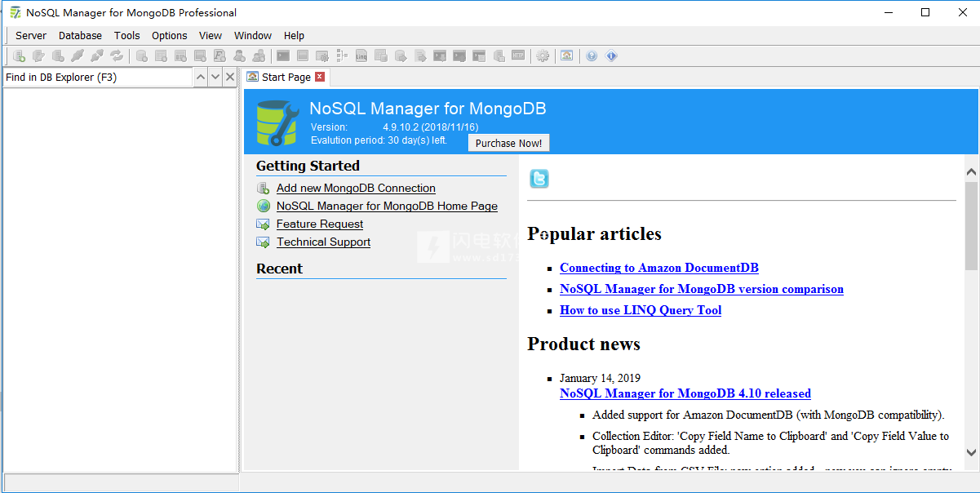
Task: Find next match in DB Explorer (down arrow)
Action: [x=215, y=77]
